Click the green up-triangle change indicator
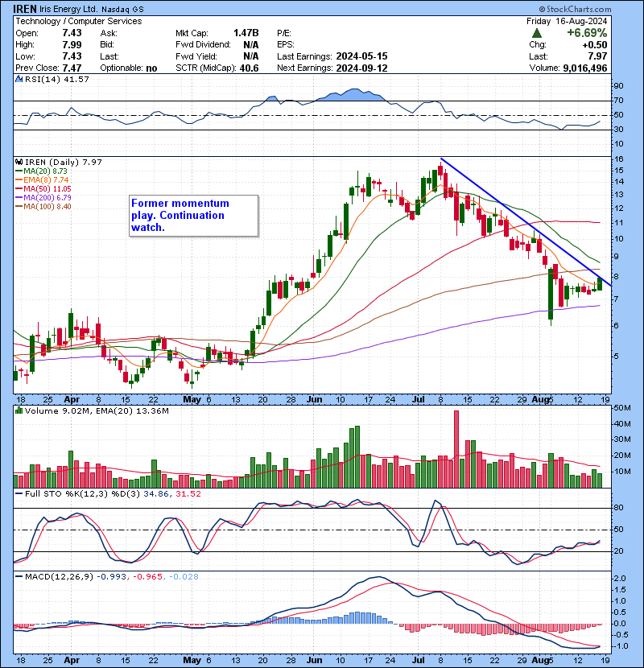 point(537,33)
